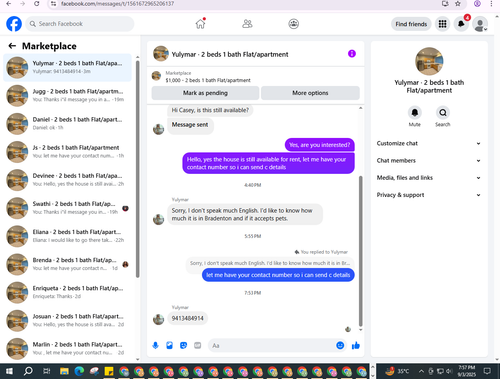Click the Find friends button

(x=411, y=24)
